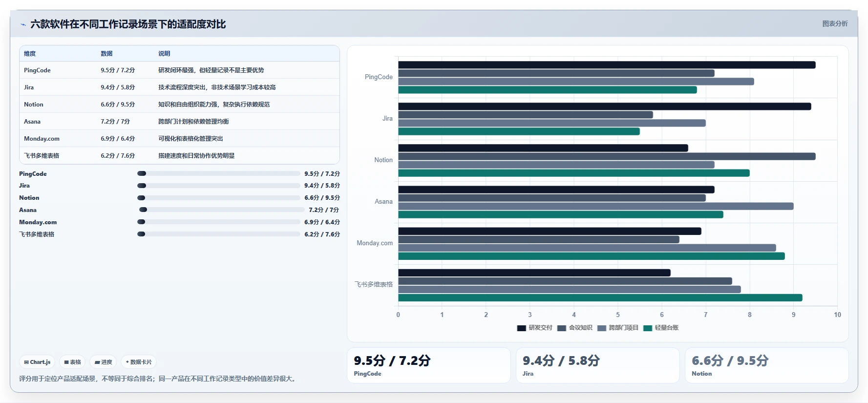868x403 pixels.
Task: Select Notion cell in the table
Action: coord(34,105)
